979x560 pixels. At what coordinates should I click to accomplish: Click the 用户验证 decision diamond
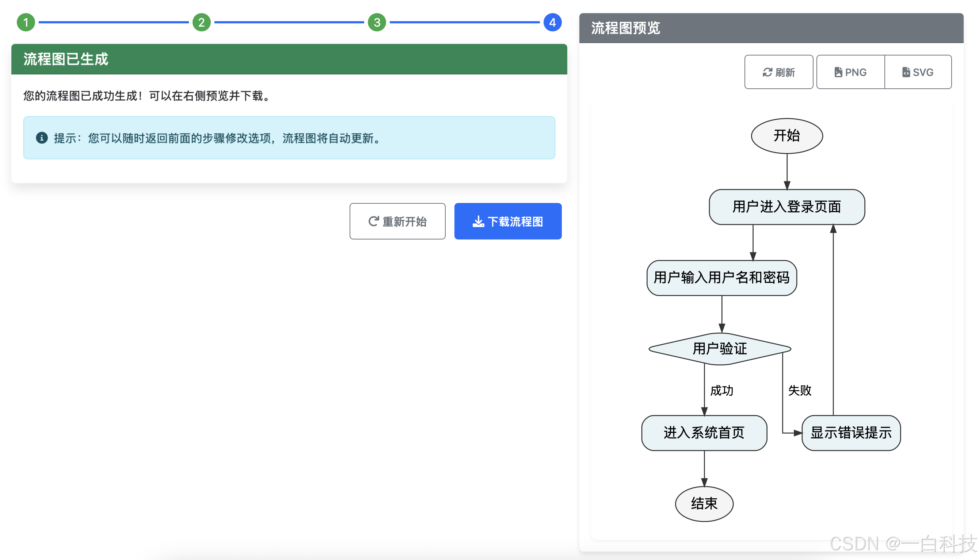tap(720, 349)
